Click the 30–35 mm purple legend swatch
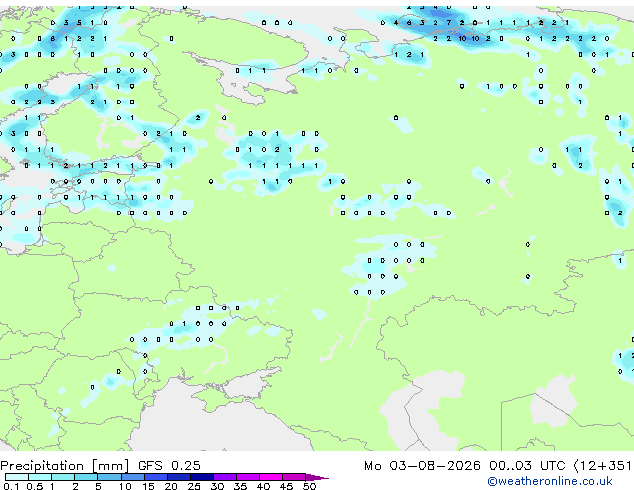Screen dimensions: 634x490 [224, 477]
